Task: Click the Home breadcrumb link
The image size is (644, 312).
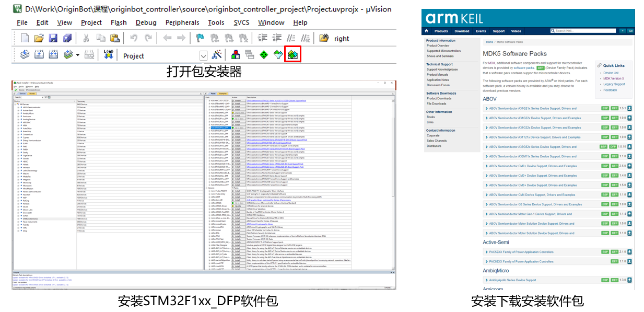Action: click(489, 42)
